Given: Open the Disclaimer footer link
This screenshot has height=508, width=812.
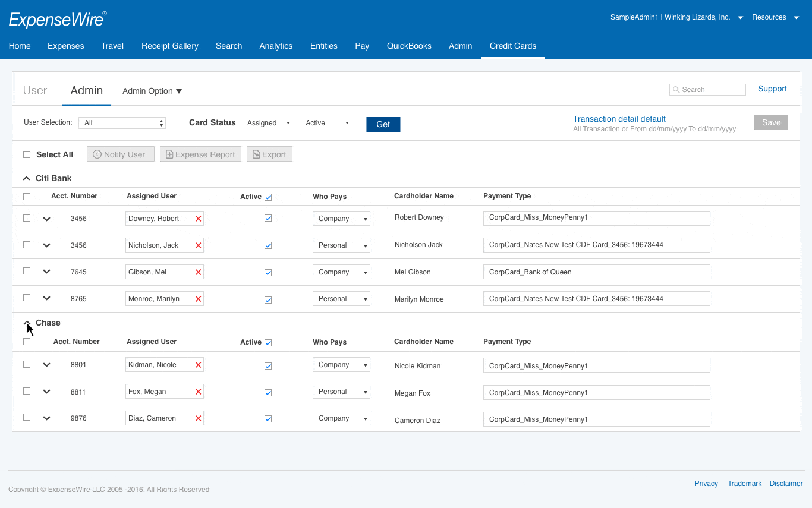Looking at the screenshot, I should [786, 484].
